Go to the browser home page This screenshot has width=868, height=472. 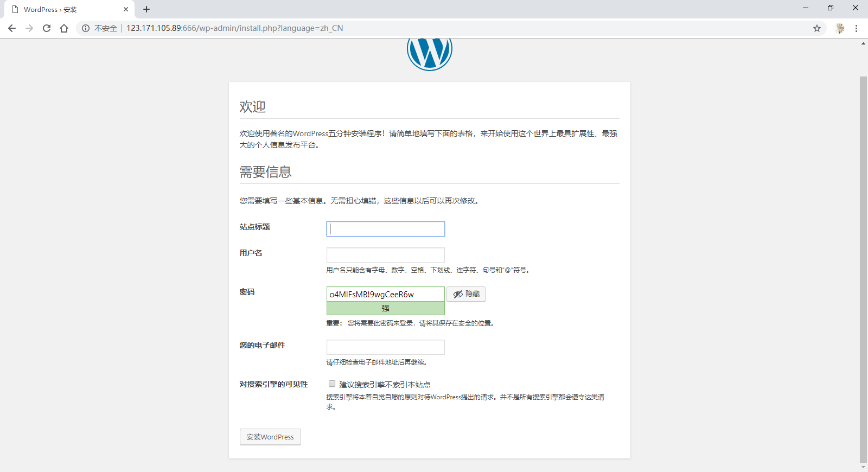click(x=64, y=28)
